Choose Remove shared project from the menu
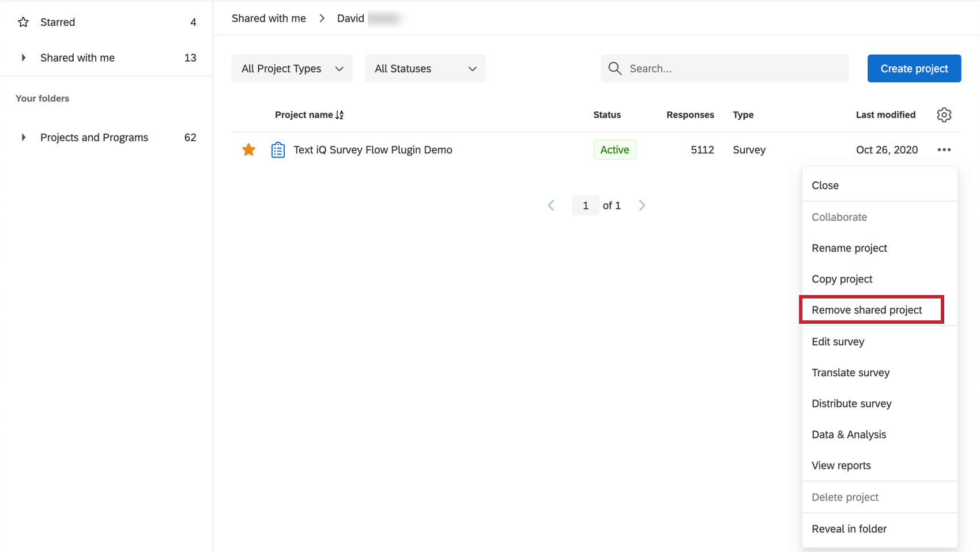 pos(866,309)
